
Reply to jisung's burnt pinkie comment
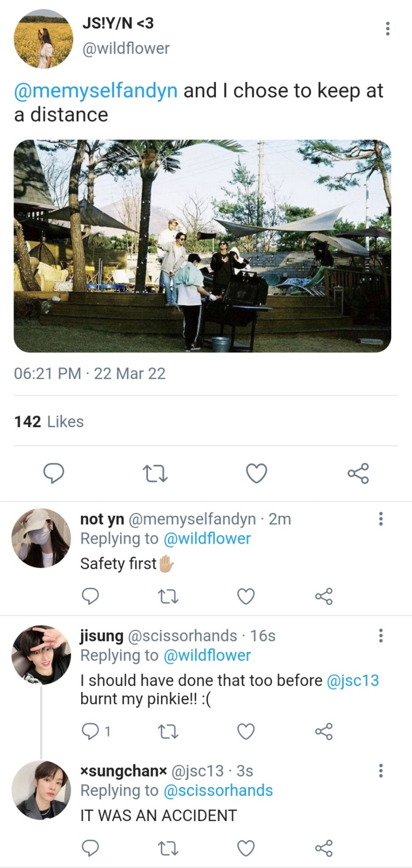click(x=90, y=731)
